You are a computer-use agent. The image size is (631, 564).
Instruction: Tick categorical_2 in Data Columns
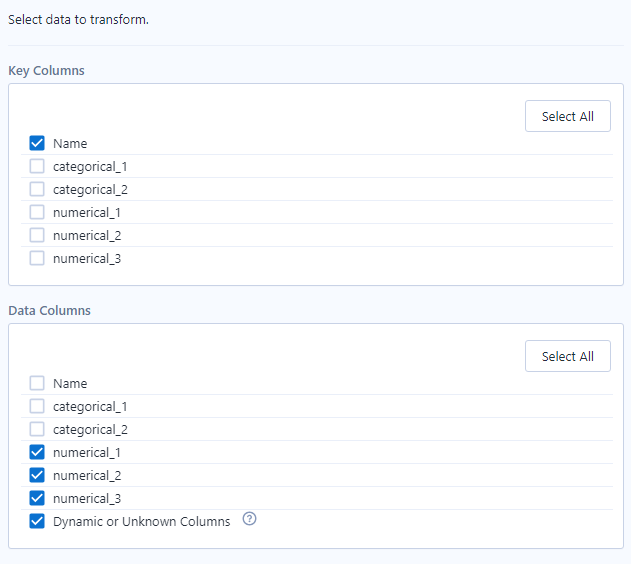click(x=37, y=429)
